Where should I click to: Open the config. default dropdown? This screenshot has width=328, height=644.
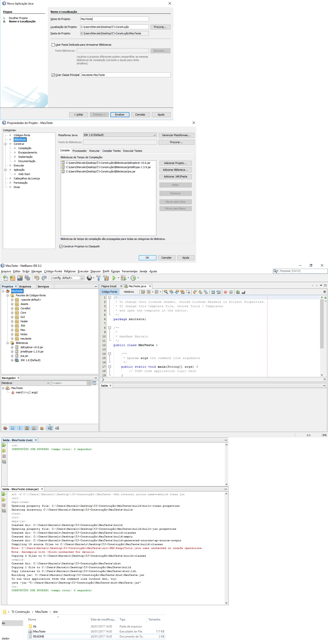[x=67, y=278]
